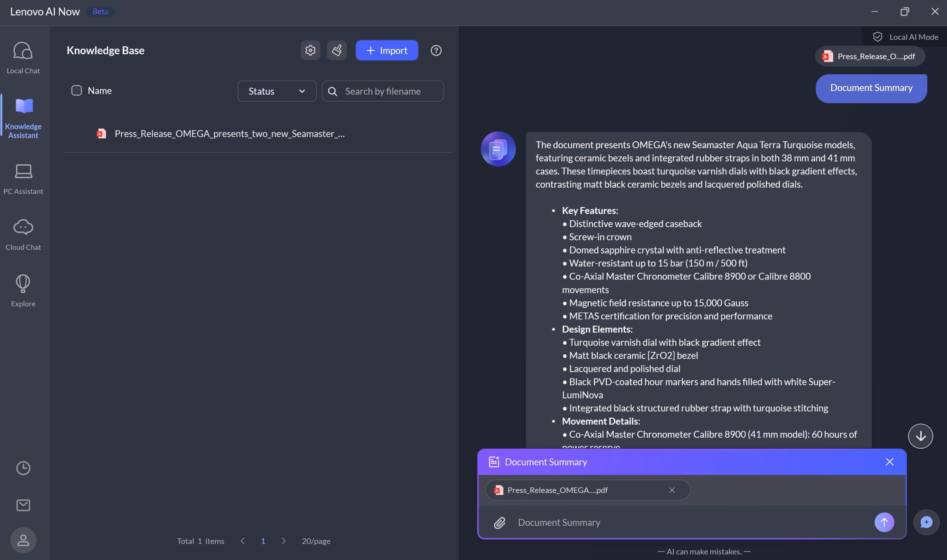
Task: Expand the Status filter dropdown
Action: 277,91
